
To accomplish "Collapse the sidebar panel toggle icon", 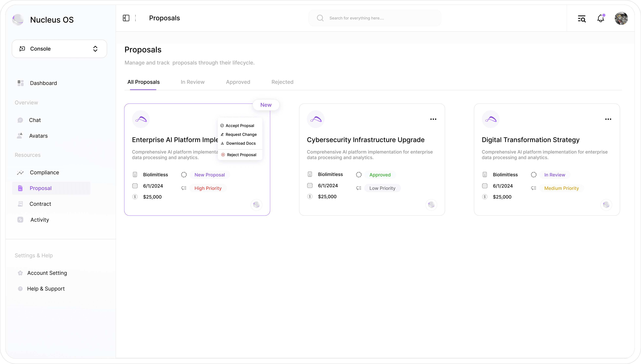I will 126,18.
